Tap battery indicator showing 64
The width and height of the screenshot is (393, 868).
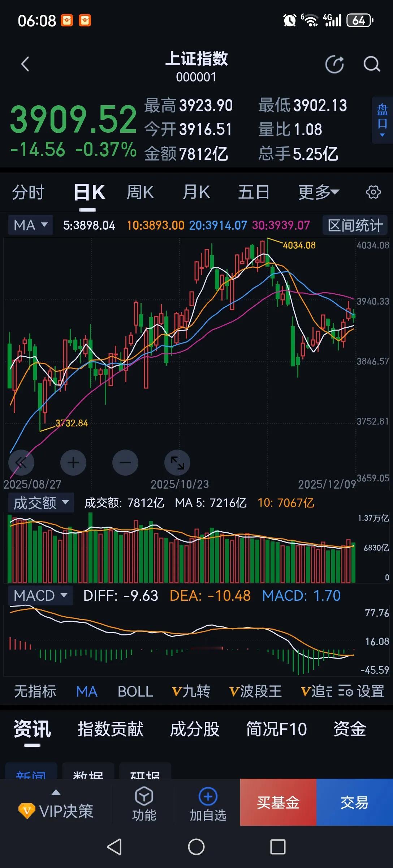(x=359, y=21)
